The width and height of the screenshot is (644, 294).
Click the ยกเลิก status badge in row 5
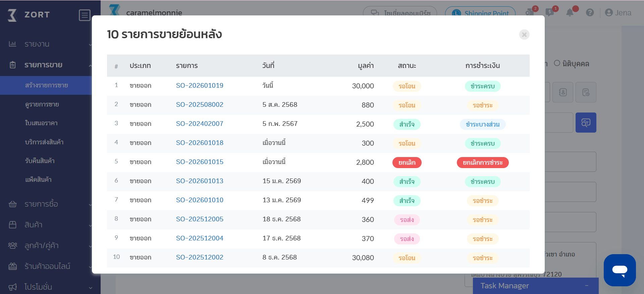(407, 162)
